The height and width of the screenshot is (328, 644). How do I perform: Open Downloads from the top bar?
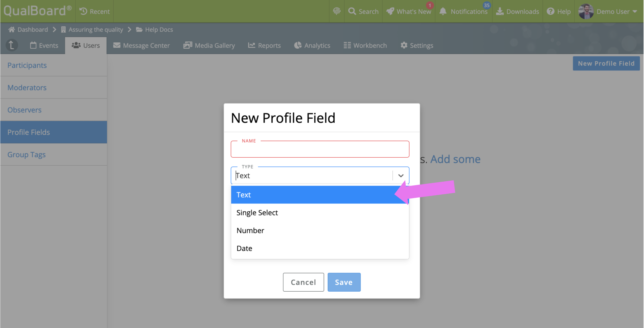(x=517, y=11)
